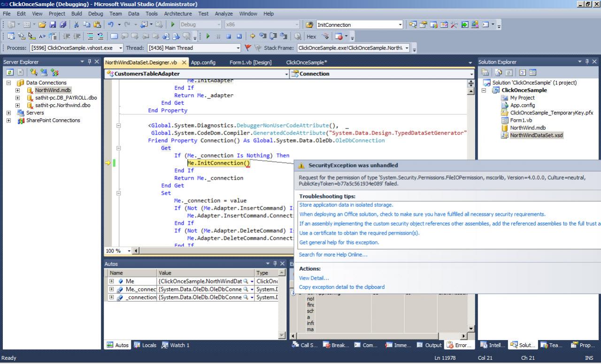This screenshot has width=601, height=364.
Task: Collapse the Data Connections node
Action: click(x=8, y=83)
